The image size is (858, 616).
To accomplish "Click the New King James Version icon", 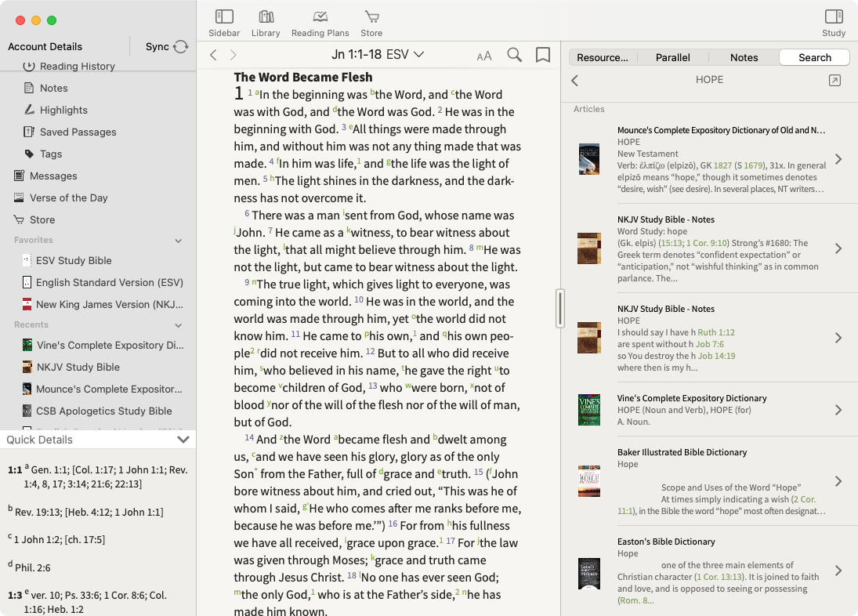I will [x=27, y=304].
